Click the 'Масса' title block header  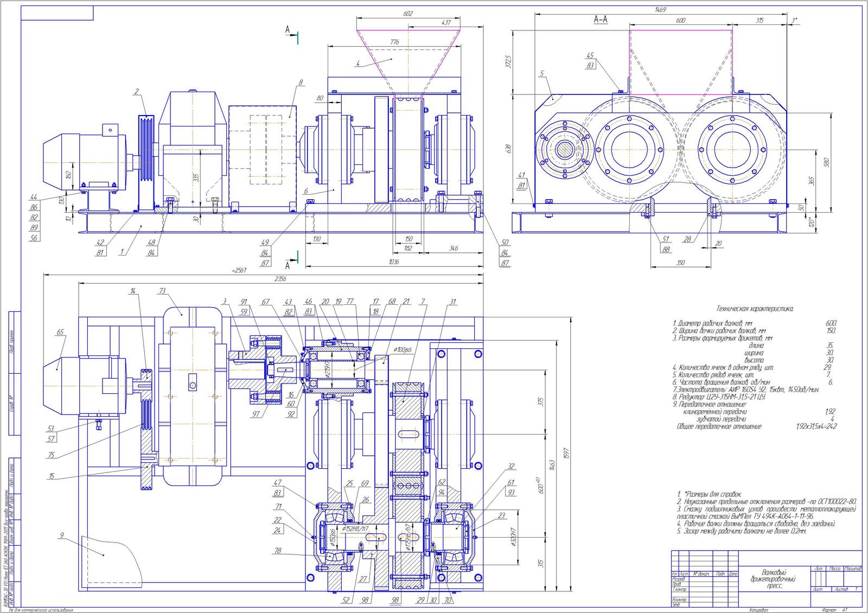click(x=835, y=569)
